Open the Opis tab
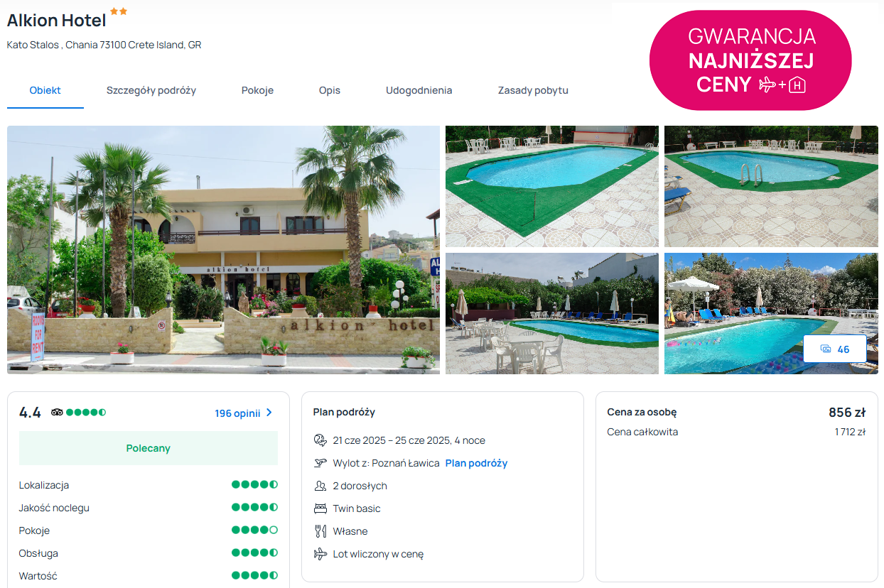This screenshot has height=588, width=884. (x=330, y=90)
